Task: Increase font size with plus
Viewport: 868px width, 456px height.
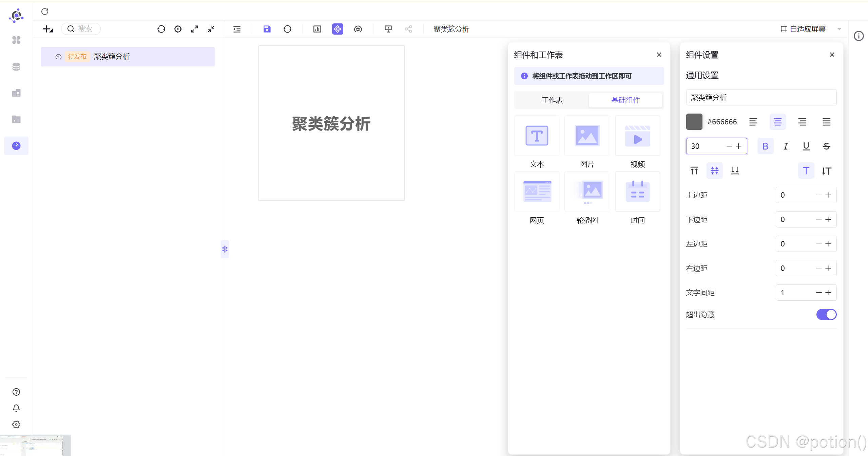Action: coord(739,146)
